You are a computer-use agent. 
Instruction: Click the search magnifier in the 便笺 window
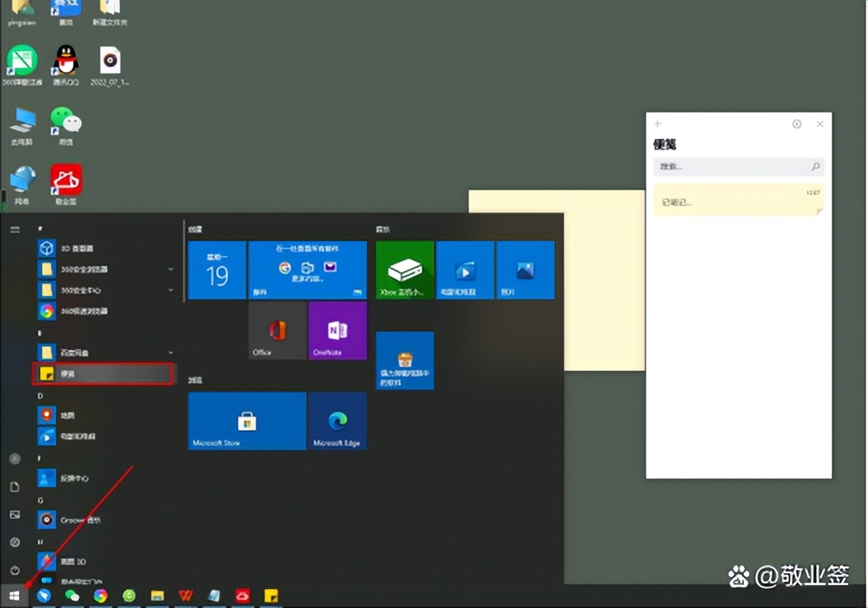(814, 166)
